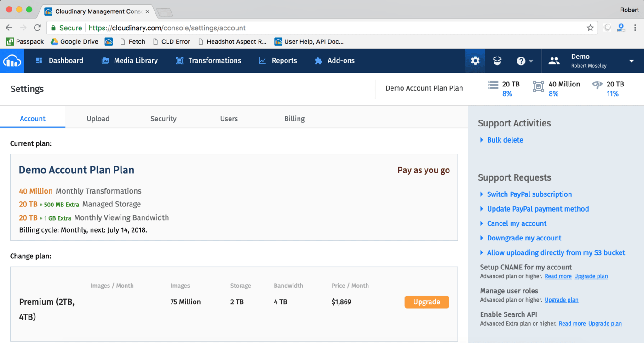The height and width of the screenshot is (343, 644).
Task: Open the Add-ons page
Action: pos(334,61)
